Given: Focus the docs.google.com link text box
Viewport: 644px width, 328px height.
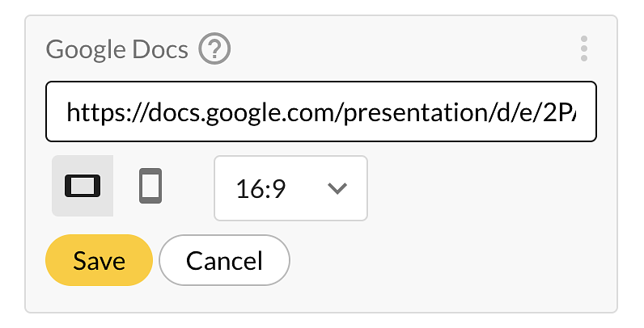Looking at the screenshot, I should tap(321, 111).
